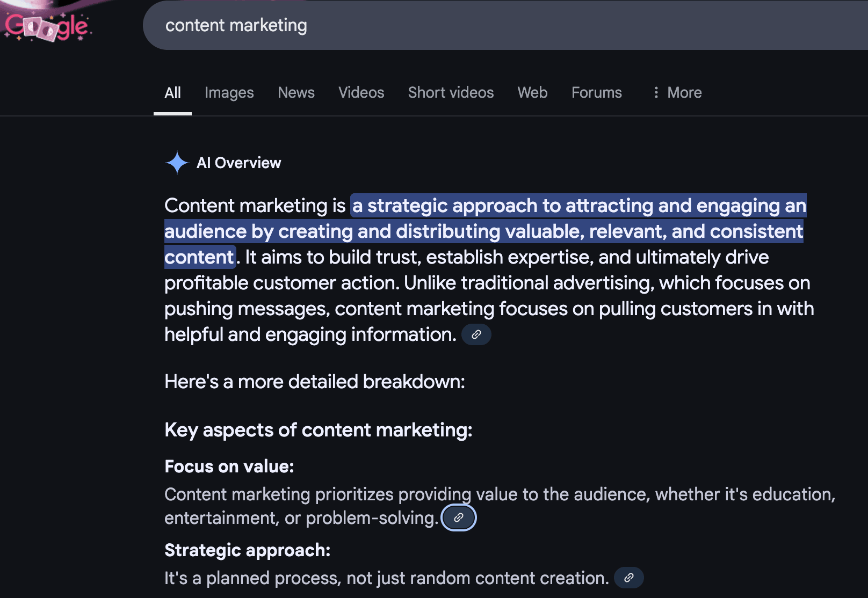The width and height of the screenshot is (868, 598).
Task: Switch to the Images tab
Action: click(229, 92)
